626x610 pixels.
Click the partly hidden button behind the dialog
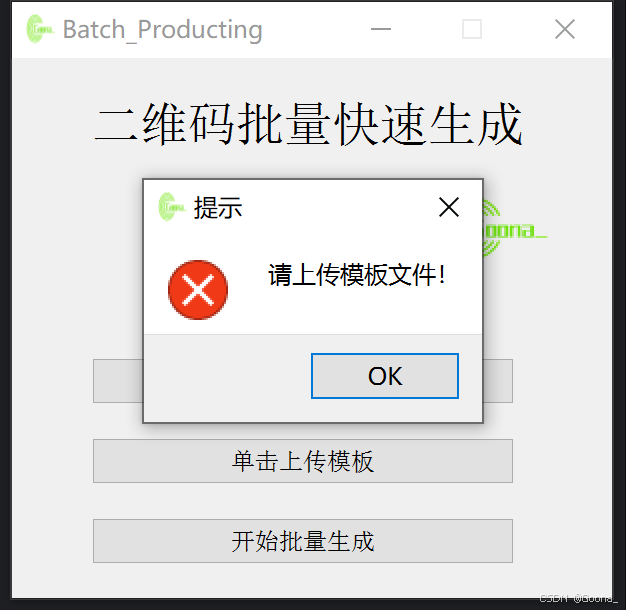498,381
